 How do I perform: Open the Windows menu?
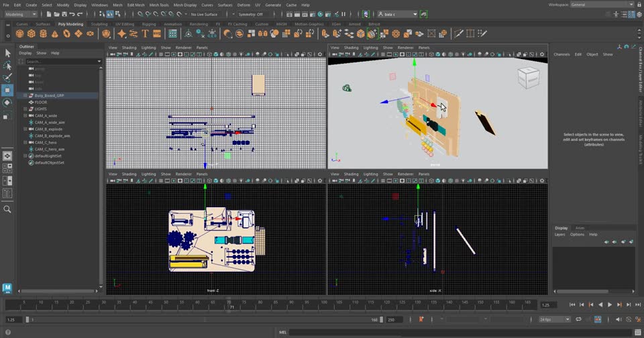point(99,5)
